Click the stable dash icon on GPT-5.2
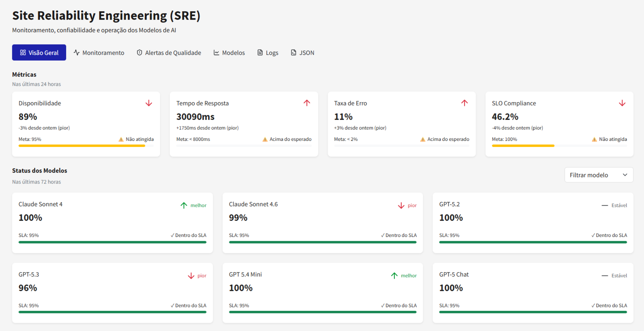The image size is (644, 331). (x=605, y=206)
